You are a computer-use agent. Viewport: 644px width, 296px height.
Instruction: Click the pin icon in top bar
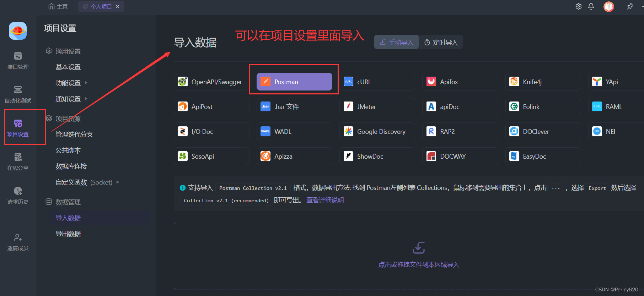[630, 6]
